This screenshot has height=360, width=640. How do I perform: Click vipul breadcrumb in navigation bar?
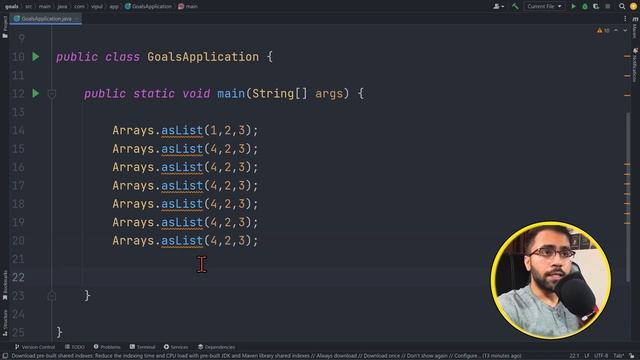[97, 7]
